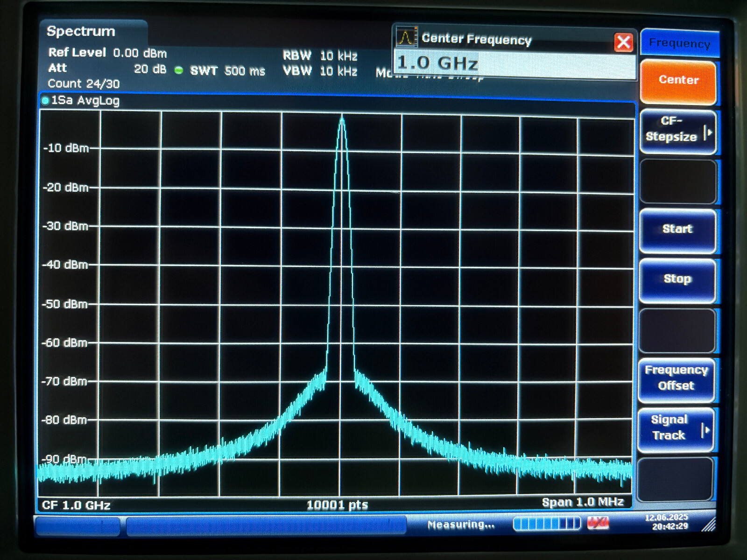Open the Spectrum tab
This screenshot has height=560, width=747.
[x=81, y=31]
